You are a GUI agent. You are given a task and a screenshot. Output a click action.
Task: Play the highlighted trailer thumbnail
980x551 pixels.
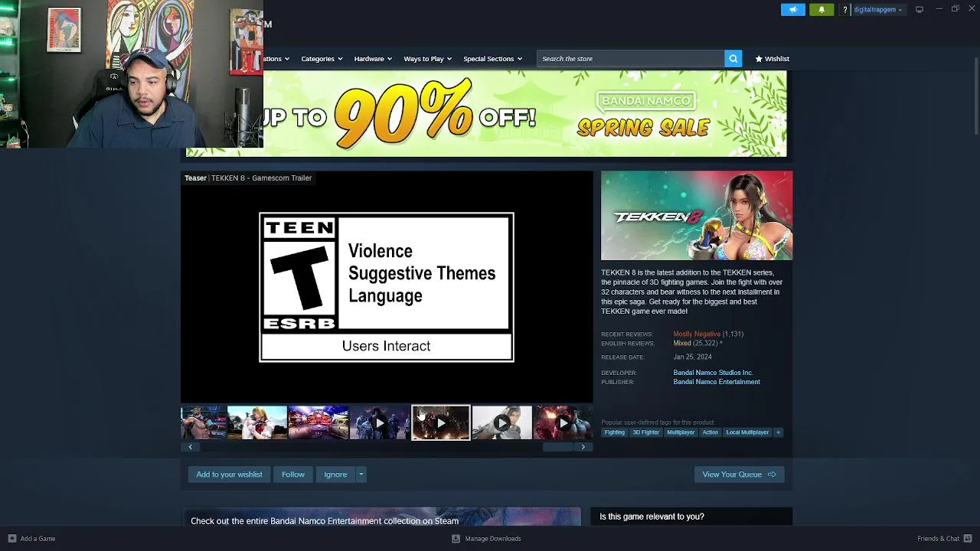point(440,422)
